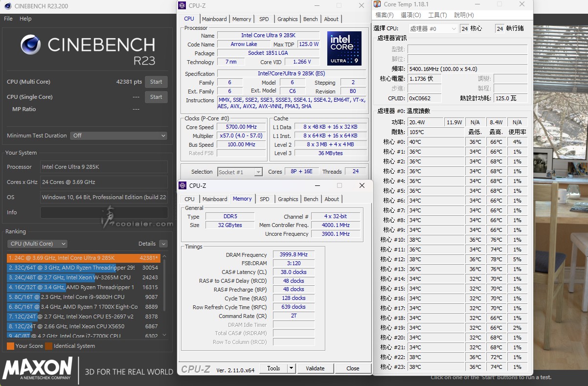The height and width of the screenshot is (386, 588).
Task: Open the Help menu in Cinebench
Action: (25, 19)
